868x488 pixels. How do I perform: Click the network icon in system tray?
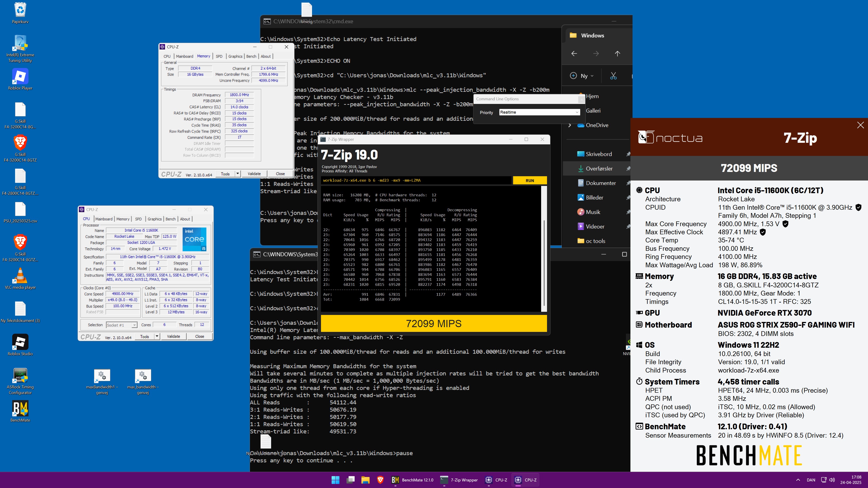click(x=823, y=480)
